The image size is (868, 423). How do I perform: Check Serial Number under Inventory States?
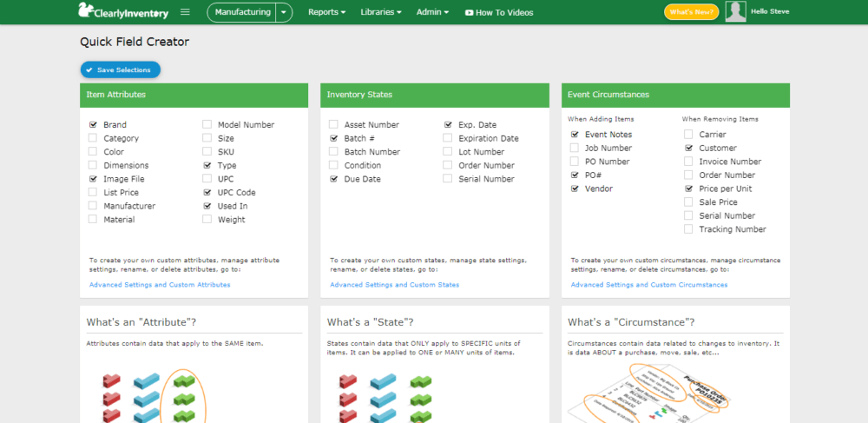pos(448,179)
